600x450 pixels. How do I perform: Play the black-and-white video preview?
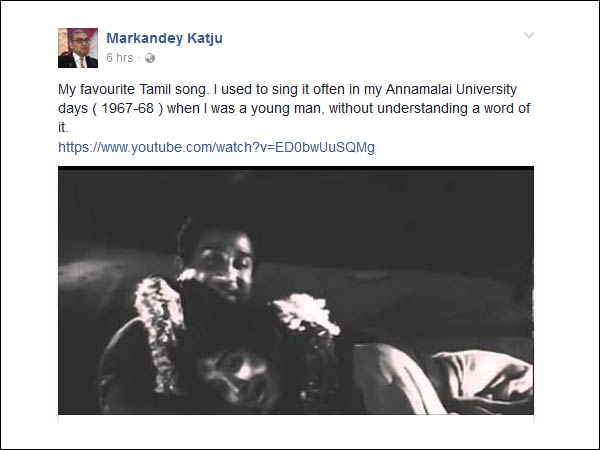point(296,290)
